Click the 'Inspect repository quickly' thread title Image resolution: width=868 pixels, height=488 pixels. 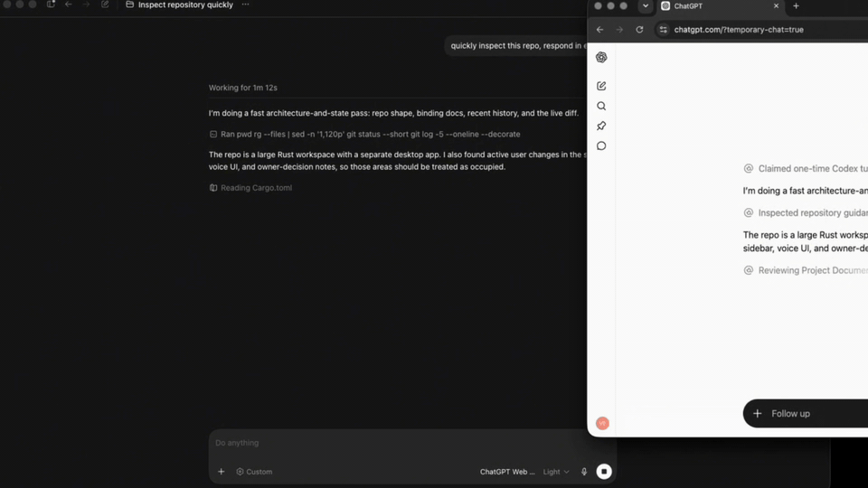click(x=185, y=5)
